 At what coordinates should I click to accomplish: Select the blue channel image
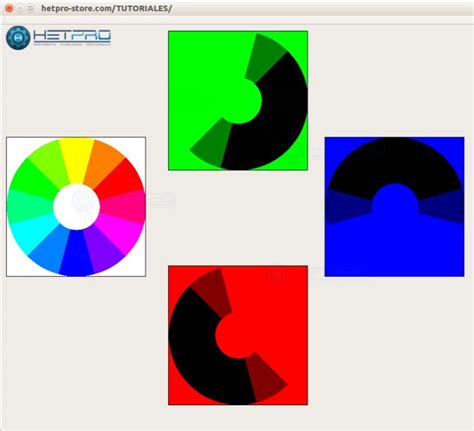pos(394,207)
